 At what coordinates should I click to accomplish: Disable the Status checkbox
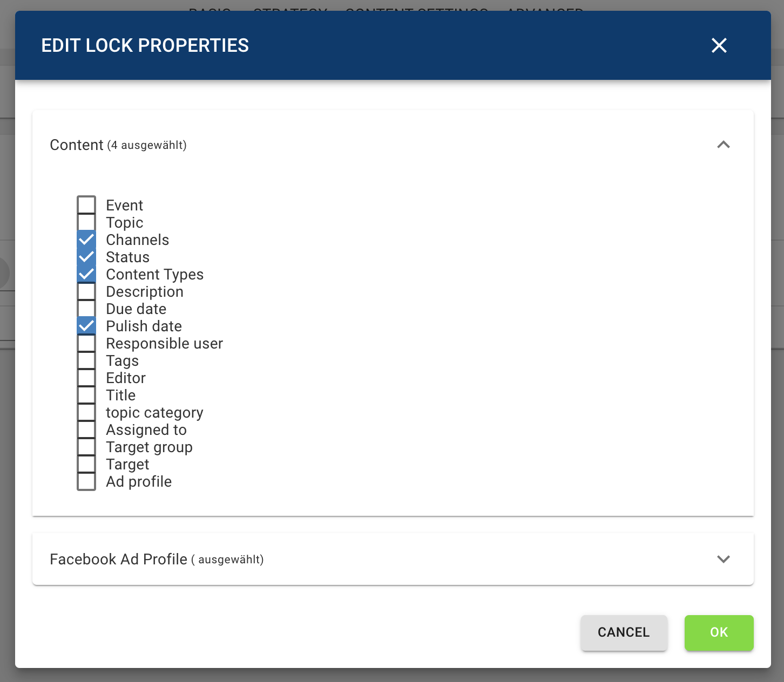pos(86,257)
